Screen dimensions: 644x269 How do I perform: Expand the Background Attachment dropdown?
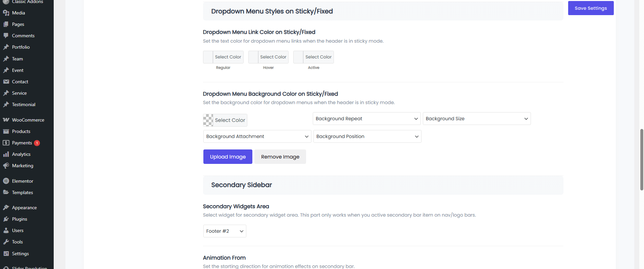(x=257, y=136)
